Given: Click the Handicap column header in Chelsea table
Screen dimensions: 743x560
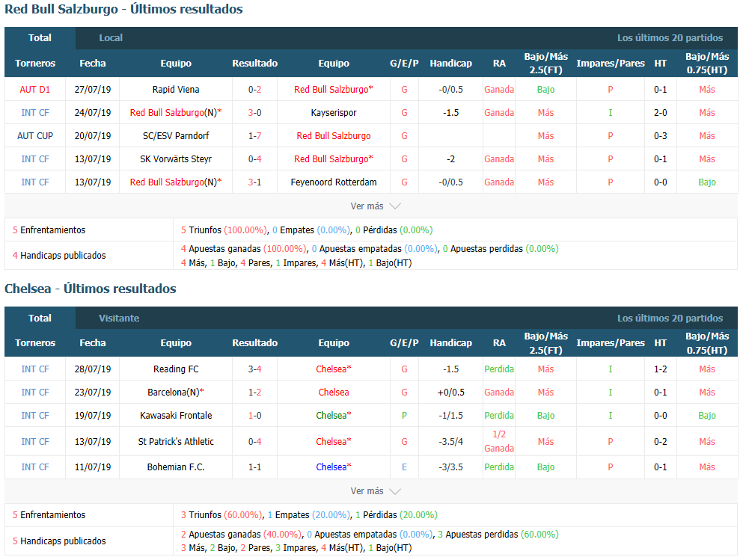Looking at the screenshot, I should click(450, 343).
